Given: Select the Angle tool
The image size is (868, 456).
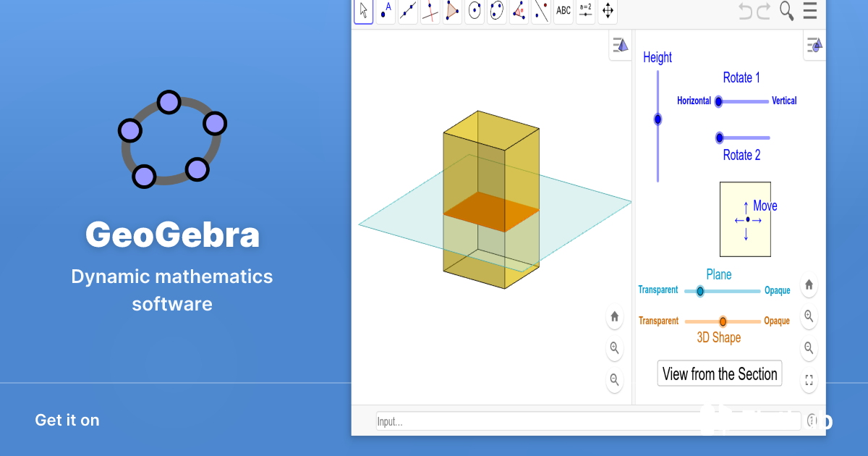Looking at the screenshot, I should (x=519, y=11).
